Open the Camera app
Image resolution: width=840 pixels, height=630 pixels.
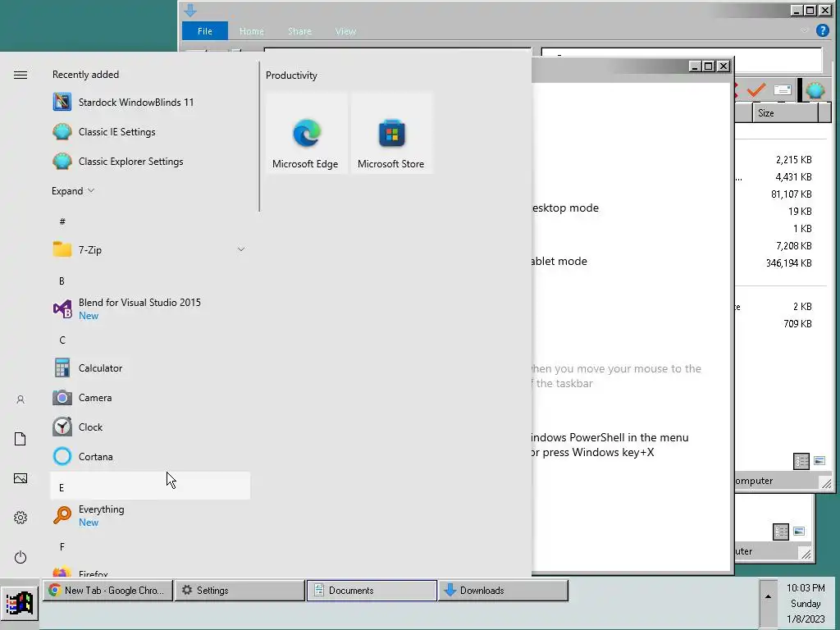coord(150,397)
